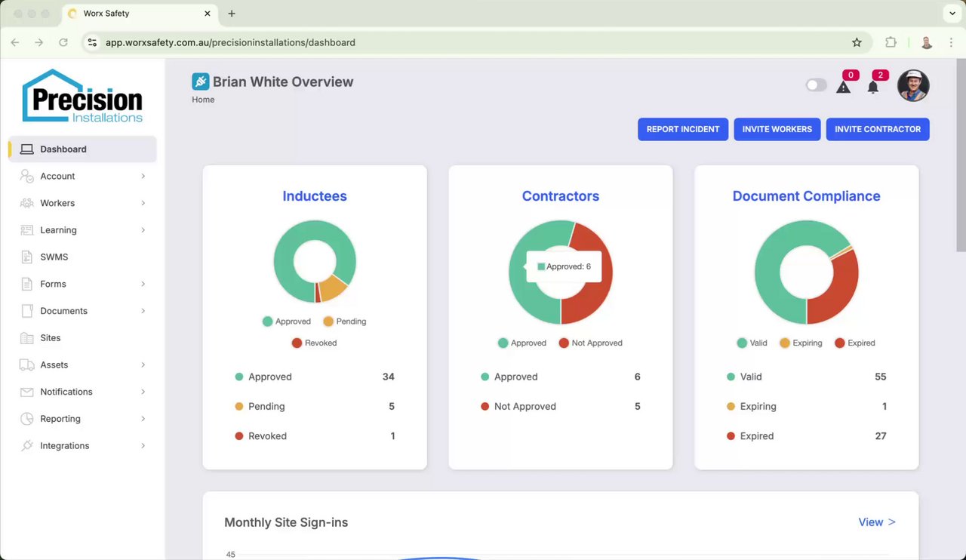Click the Documents page icon
Viewport: 966px width, 560px height.
(x=26, y=311)
